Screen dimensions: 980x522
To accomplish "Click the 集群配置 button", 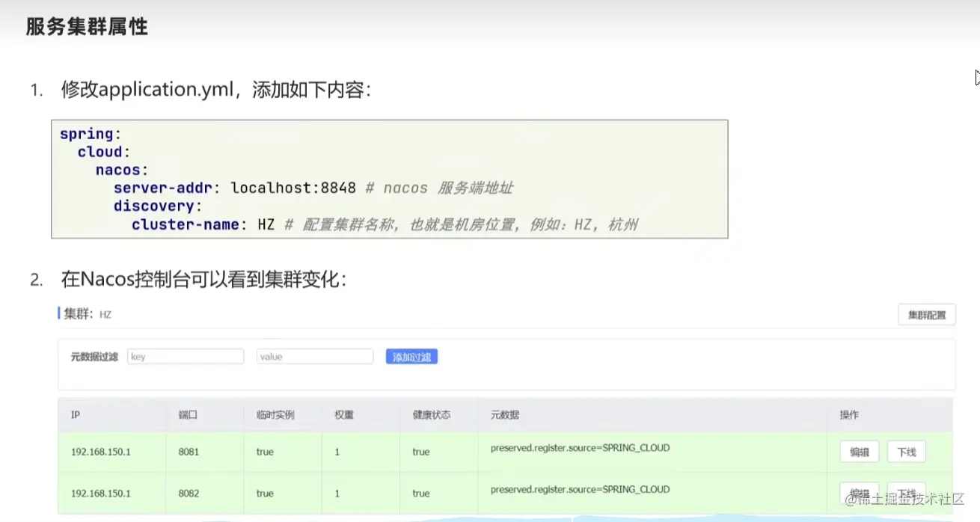I will 927,315.
